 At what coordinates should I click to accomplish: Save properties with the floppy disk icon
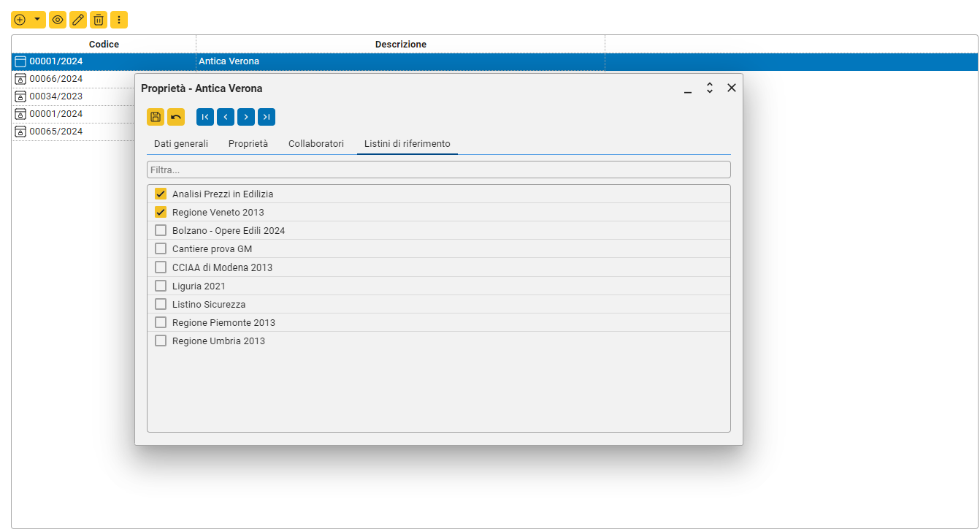pos(156,117)
